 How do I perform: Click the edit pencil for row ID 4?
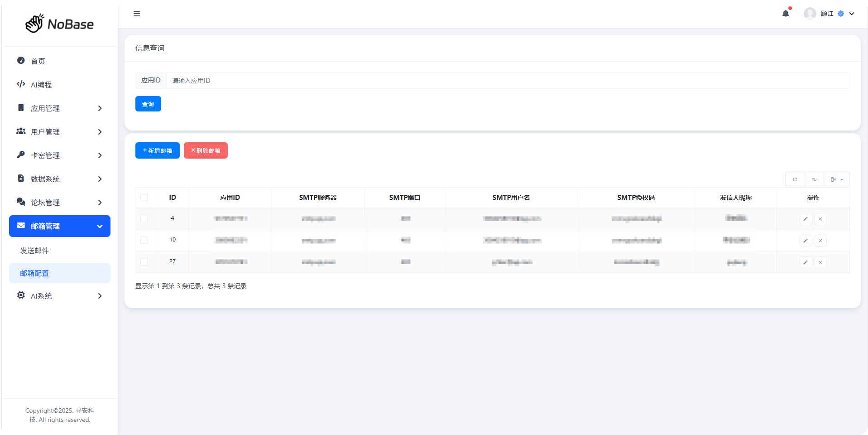pyautogui.click(x=806, y=219)
